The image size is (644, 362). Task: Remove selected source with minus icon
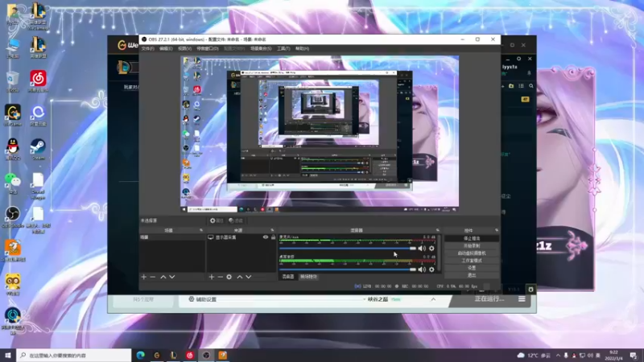tap(220, 277)
